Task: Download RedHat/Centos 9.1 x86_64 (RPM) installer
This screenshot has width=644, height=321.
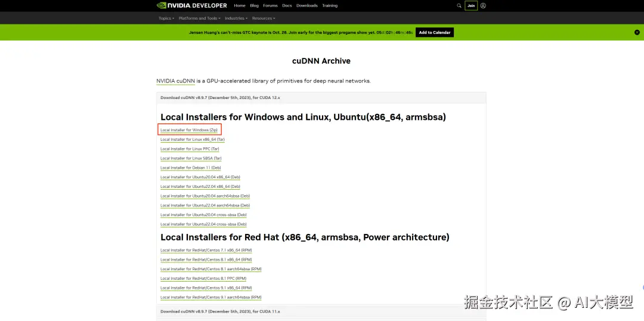Action: pos(206,288)
